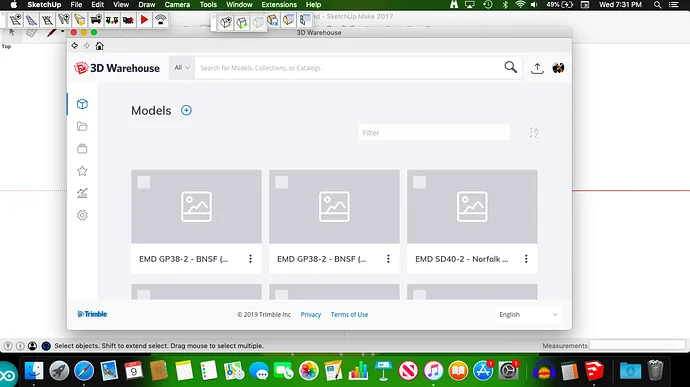The height and width of the screenshot is (387, 690).
Task: Click the user account icon in the status bar
Action: (x=32, y=346)
